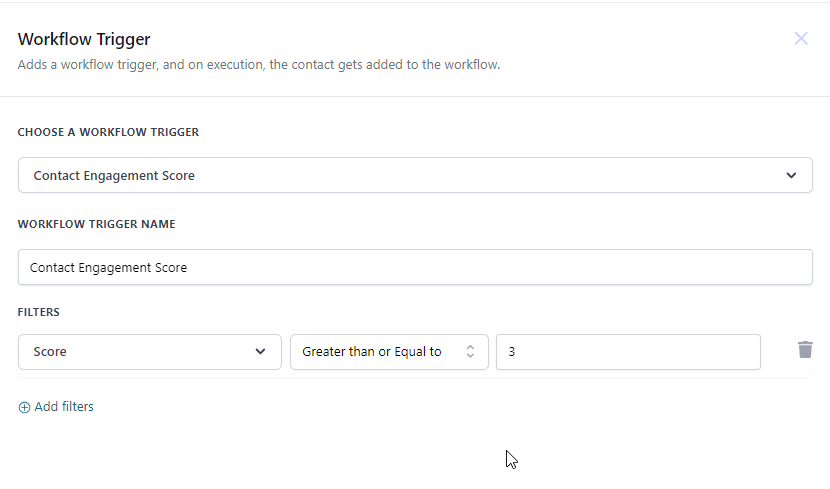Click the Add filters link
830x489 pixels.
pyautogui.click(x=64, y=407)
